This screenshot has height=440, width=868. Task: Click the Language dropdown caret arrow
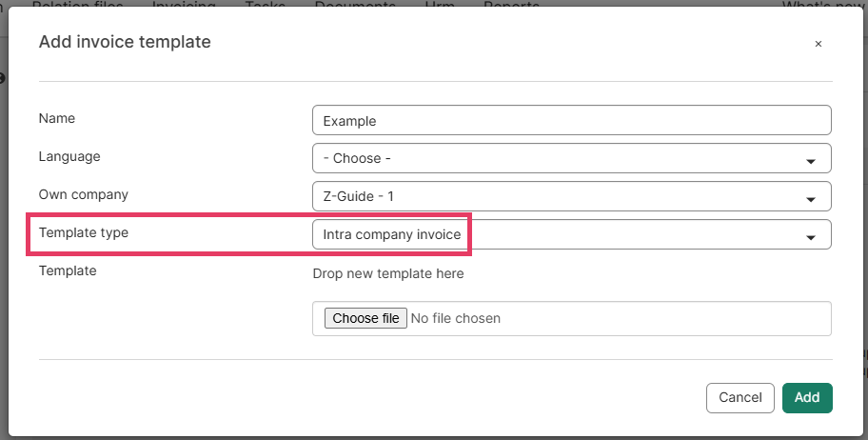click(x=811, y=161)
